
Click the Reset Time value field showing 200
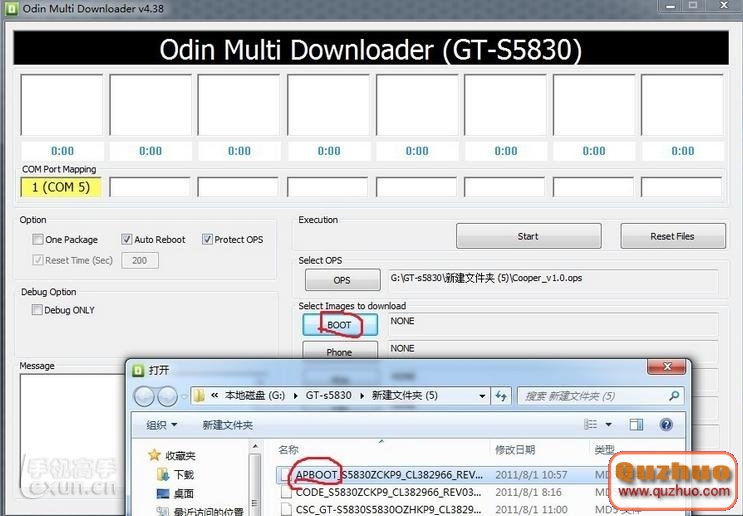[x=140, y=260]
